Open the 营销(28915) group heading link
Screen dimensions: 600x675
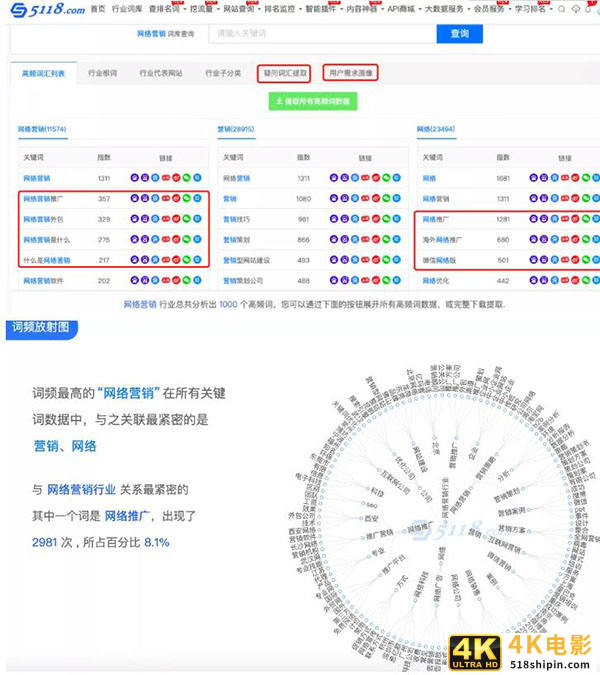point(236,129)
